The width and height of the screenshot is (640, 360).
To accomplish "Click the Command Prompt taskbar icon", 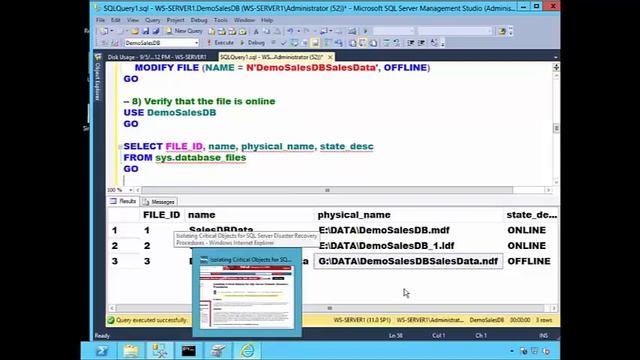I will point(189,351).
